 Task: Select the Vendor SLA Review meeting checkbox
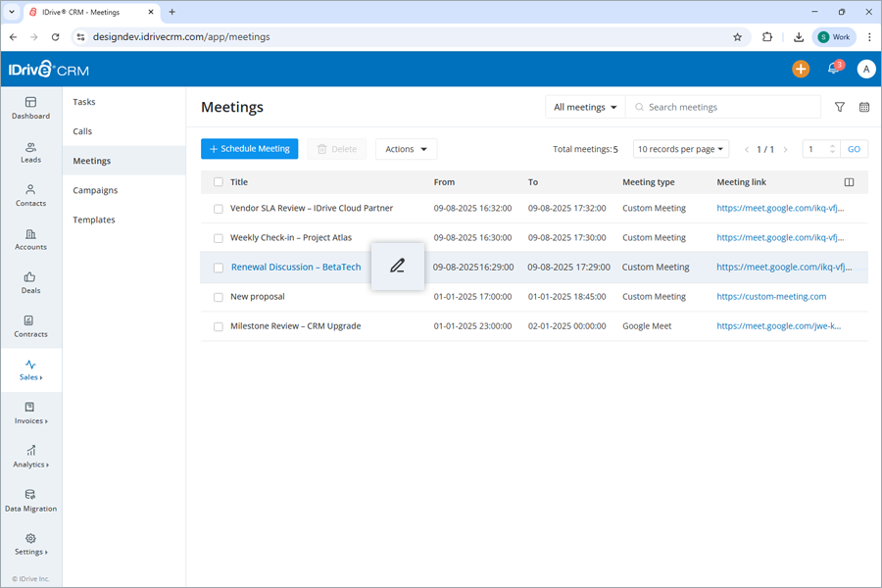pyautogui.click(x=218, y=208)
